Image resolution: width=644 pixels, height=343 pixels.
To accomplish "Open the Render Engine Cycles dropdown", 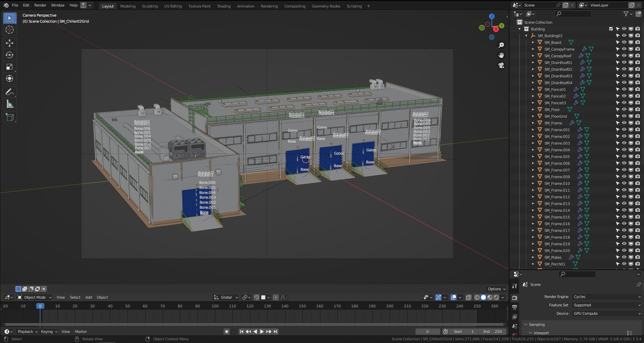I will [607, 297].
